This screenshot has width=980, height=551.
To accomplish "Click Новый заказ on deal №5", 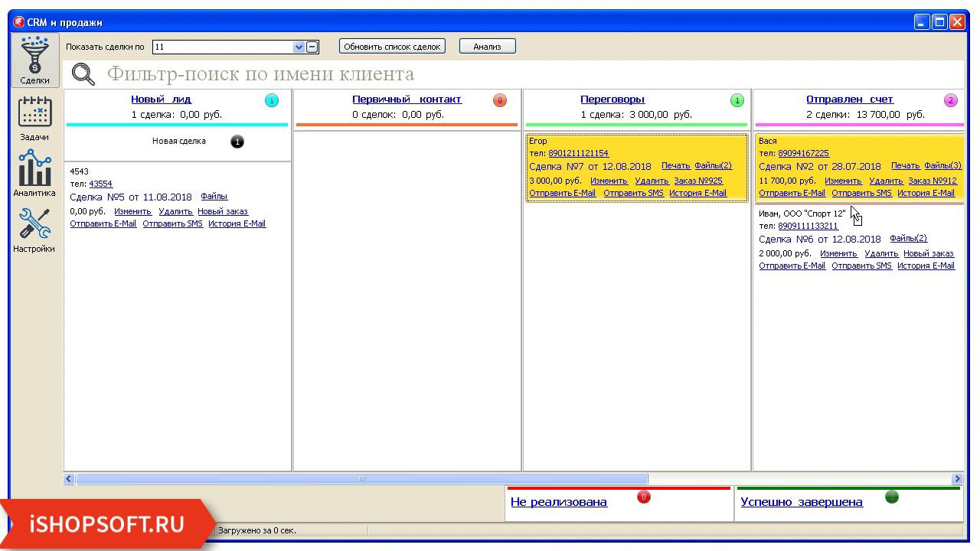I will click(223, 211).
